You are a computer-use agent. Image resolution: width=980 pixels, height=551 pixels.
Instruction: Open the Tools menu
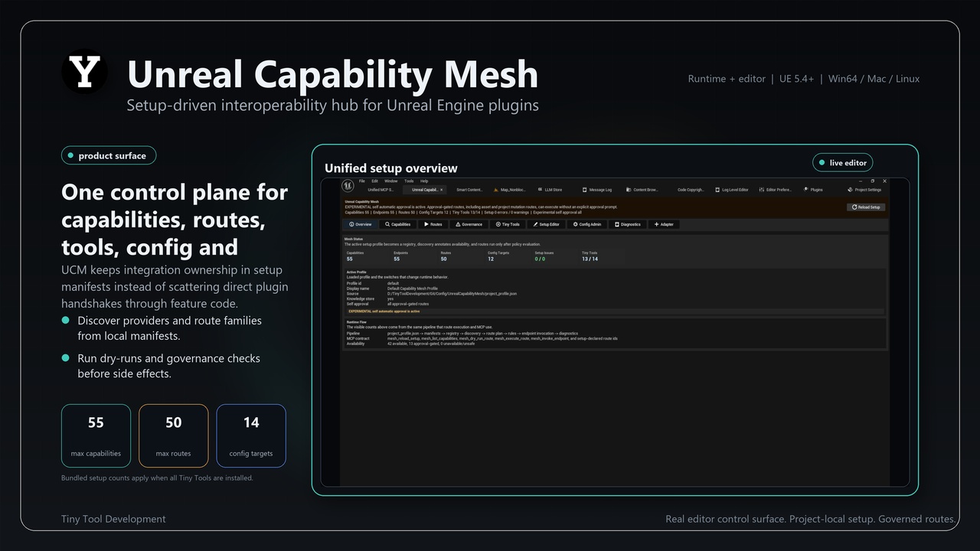click(x=409, y=181)
